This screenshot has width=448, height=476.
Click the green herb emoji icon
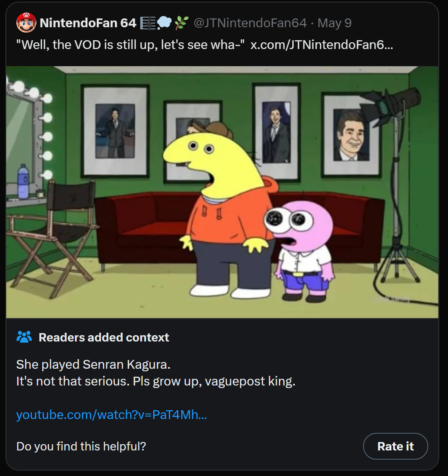click(181, 23)
